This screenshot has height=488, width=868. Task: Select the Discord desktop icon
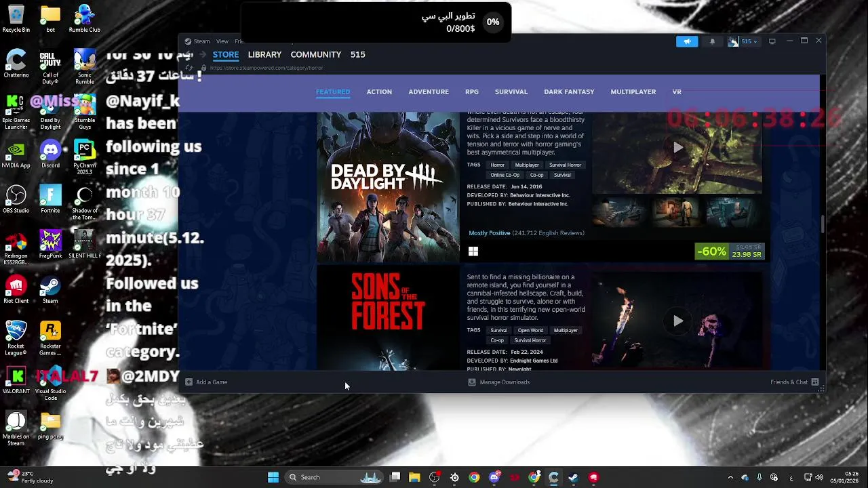click(50, 155)
